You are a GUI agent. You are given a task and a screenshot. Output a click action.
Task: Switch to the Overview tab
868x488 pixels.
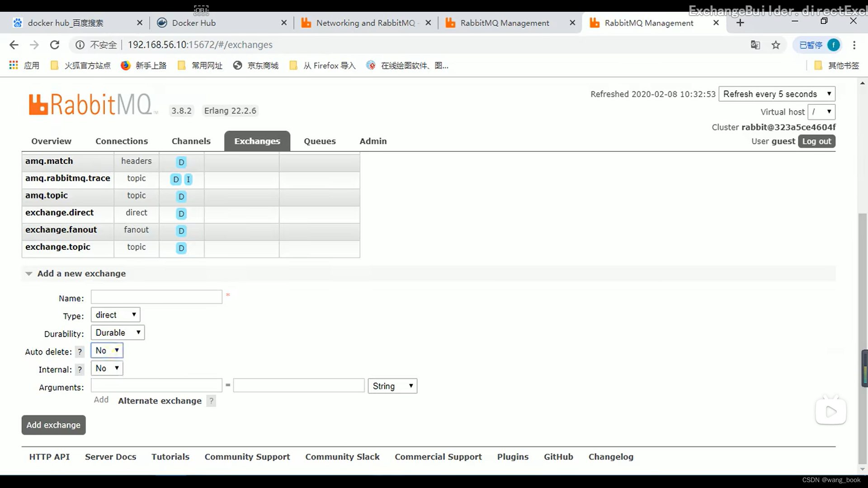tap(51, 141)
